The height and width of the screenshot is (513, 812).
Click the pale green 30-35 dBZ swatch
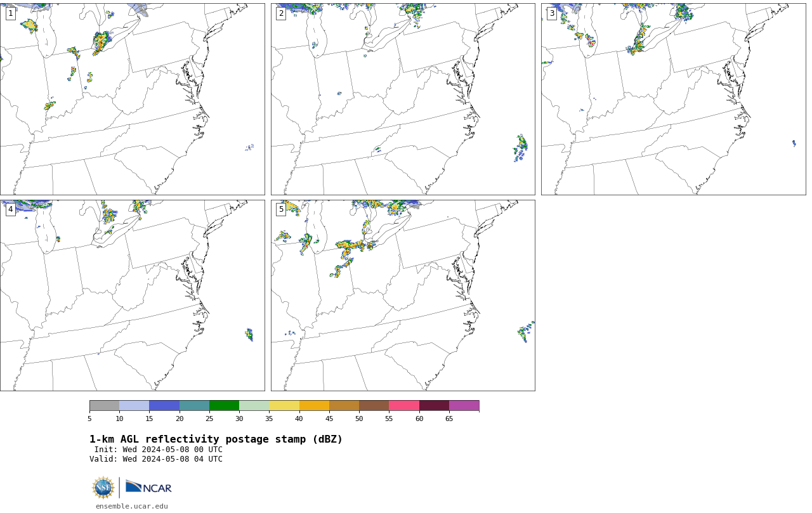point(254,406)
